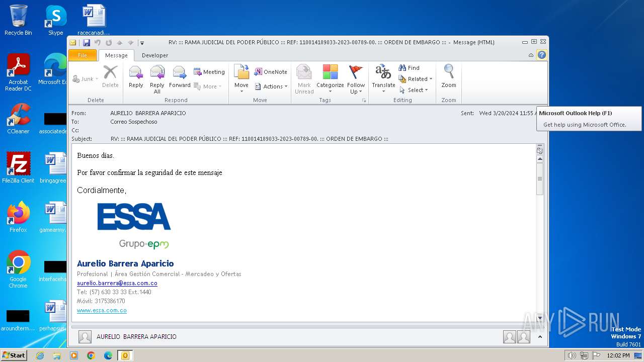Open the Follow Up flag menu
The image size is (644, 362).
click(x=356, y=79)
